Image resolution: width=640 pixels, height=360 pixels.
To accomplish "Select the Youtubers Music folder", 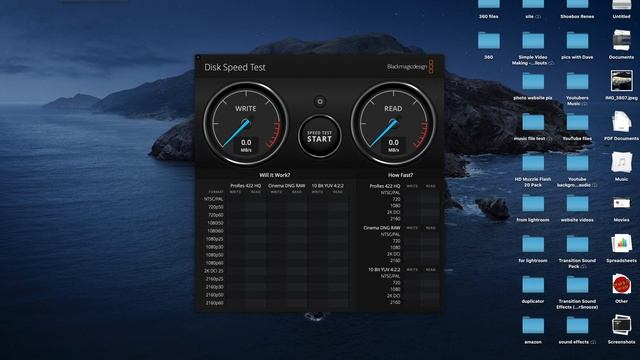I will click(x=577, y=81).
